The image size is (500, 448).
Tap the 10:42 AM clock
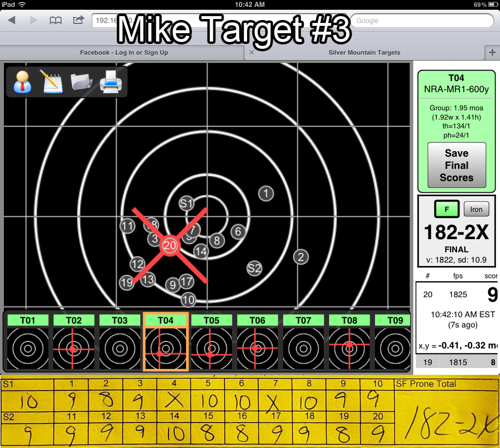(x=250, y=4)
